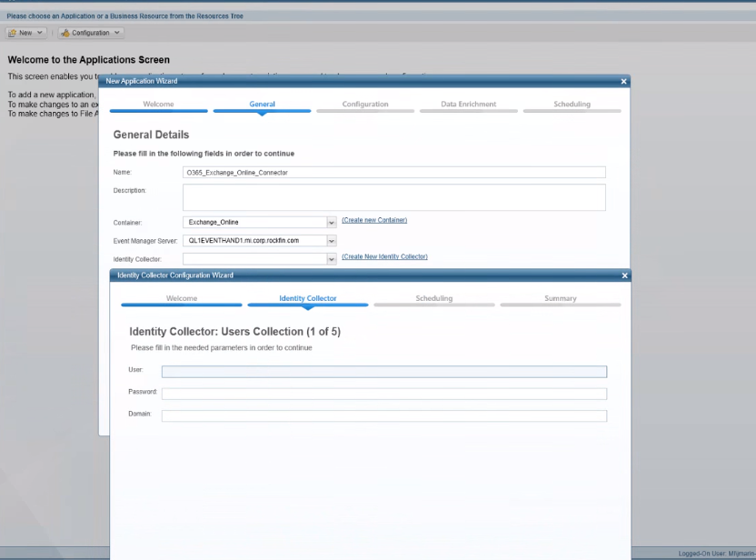Open the Scheduling step in the Identity Collector wizard
The image size is (756, 560).
pyautogui.click(x=434, y=298)
